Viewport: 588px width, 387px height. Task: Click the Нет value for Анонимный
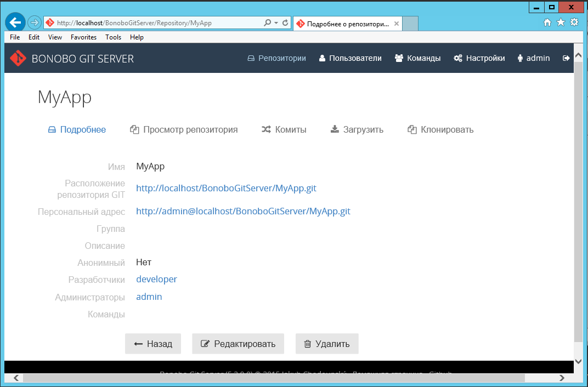click(x=144, y=262)
